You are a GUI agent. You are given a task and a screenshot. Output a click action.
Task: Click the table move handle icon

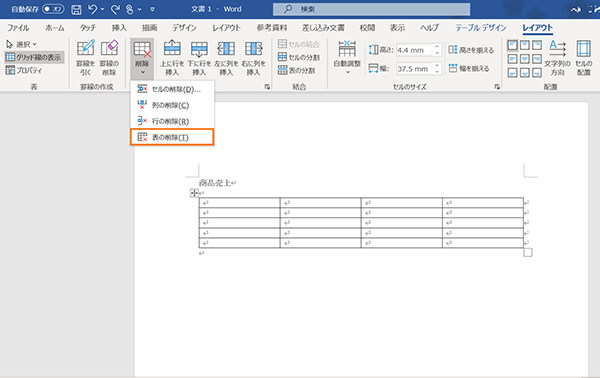coord(194,193)
